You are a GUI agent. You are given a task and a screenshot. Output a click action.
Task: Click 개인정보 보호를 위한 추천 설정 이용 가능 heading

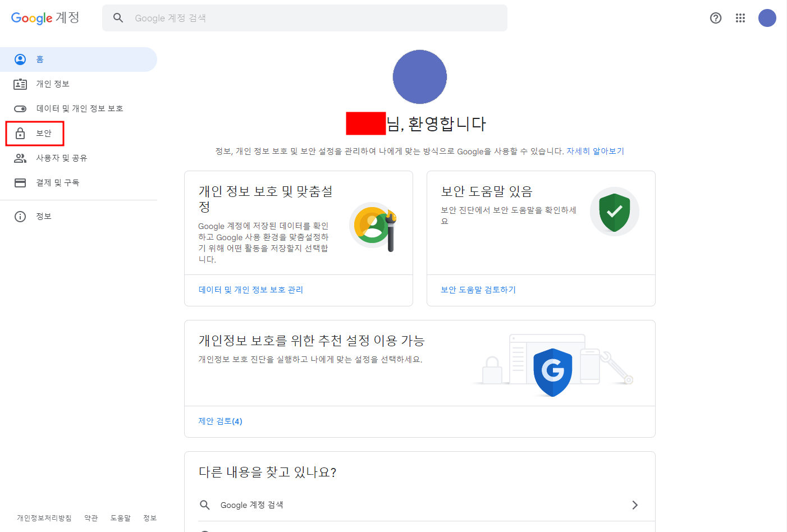point(312,341)
